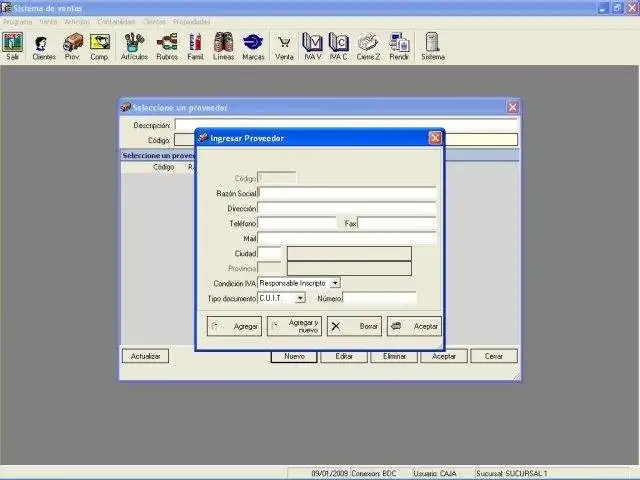This screenshot has width=640, height=480.
Task: Open the Famil. toolbar icon
Action: click(195, 47)
